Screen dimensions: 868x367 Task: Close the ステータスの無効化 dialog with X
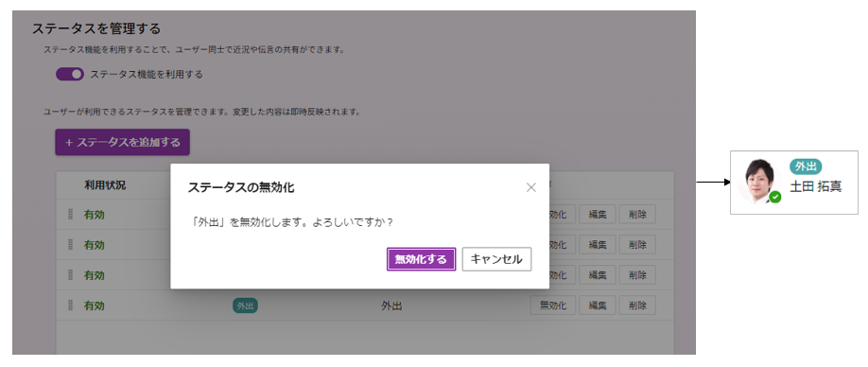tap(530, 187)
